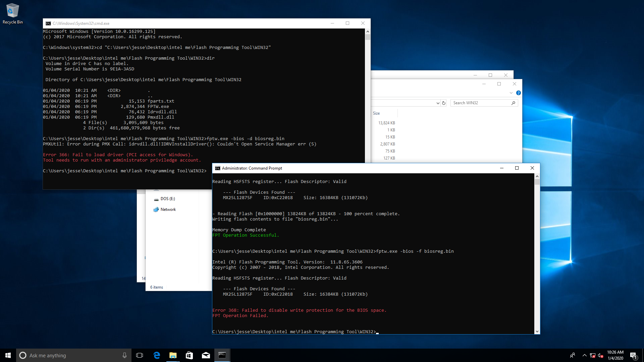Minimize the cmd.exe window

click(x=332, y=23)
